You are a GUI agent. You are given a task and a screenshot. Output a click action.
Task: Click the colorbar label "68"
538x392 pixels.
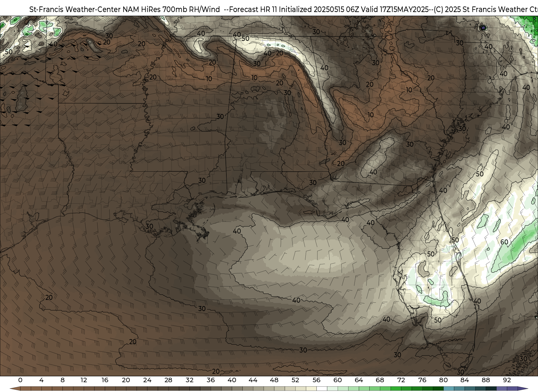pyautogui.click(x=380, y=380)
